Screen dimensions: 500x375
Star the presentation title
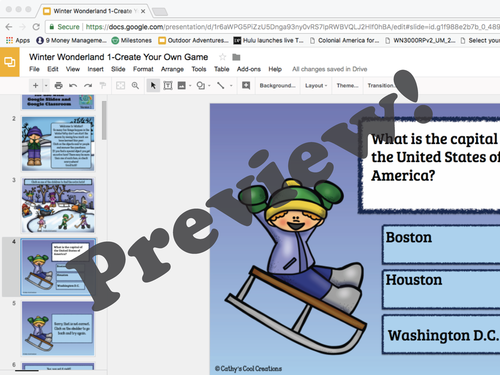[x=222, y=57]
